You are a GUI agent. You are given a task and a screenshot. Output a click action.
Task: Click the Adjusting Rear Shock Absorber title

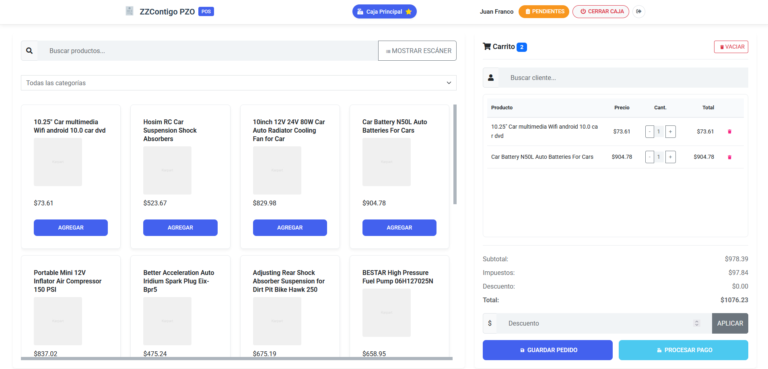(x=289, y=281)
